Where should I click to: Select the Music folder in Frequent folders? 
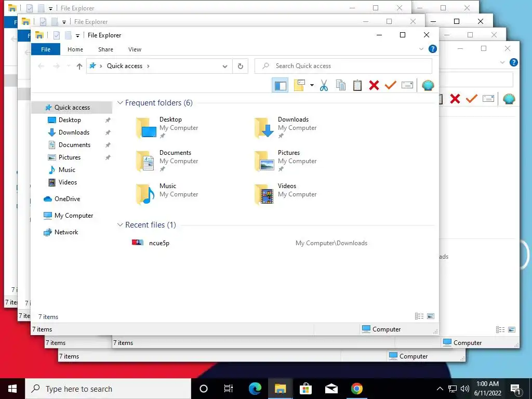point(167,194)
